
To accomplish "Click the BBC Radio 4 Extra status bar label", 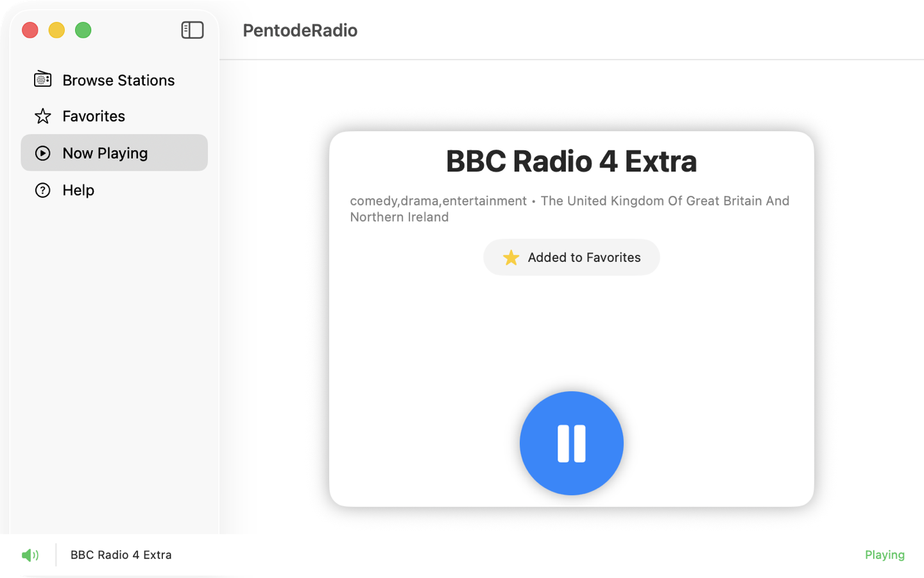I will 121,555.
